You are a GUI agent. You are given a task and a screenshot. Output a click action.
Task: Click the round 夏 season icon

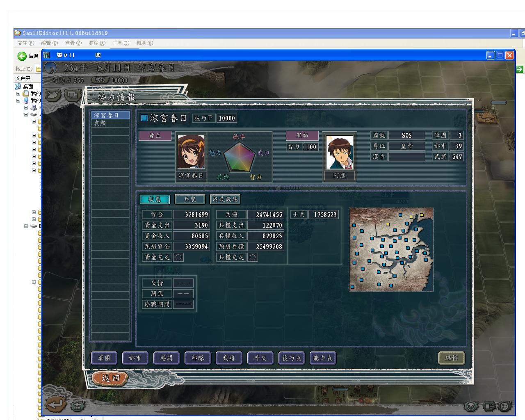(50, 68)
